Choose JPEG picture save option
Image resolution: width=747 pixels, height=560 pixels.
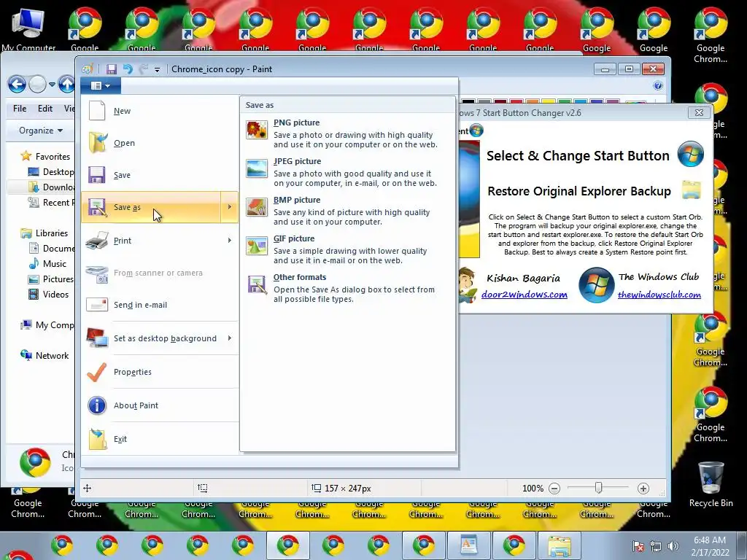tap(347, 171)
